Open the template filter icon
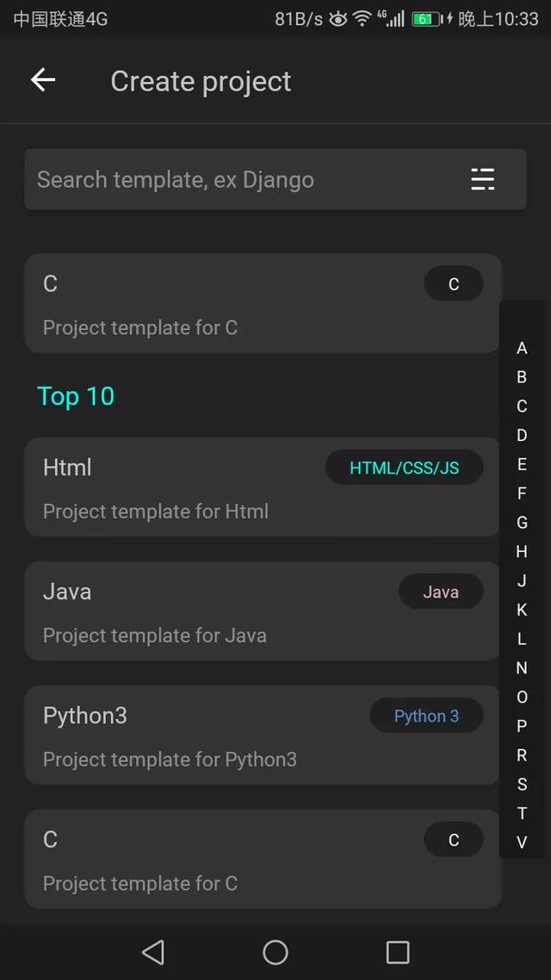 (x=482, y=179)
